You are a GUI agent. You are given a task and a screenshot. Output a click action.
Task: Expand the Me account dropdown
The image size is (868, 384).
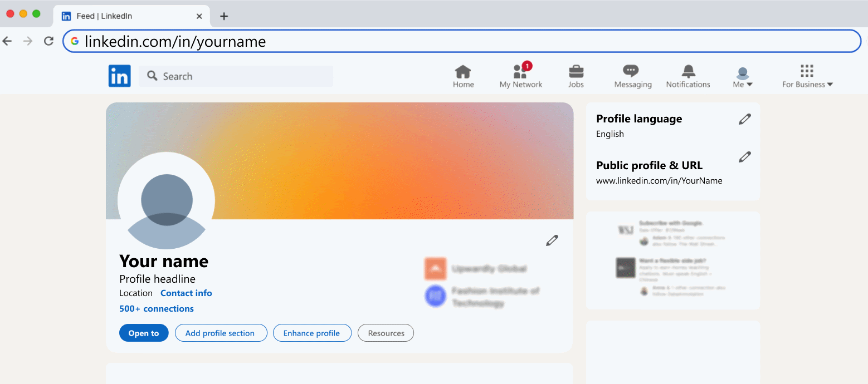coord(742,77)
